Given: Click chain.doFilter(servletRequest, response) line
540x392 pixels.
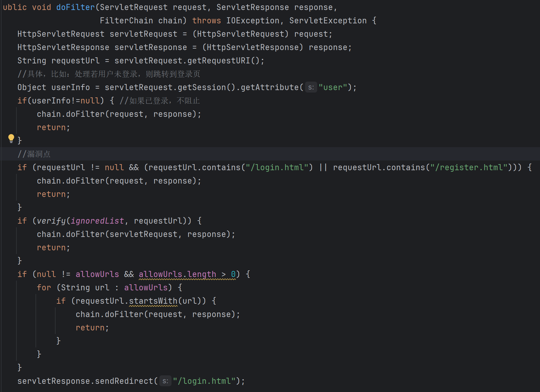Looking at the screenshot, I should point(136,234).
